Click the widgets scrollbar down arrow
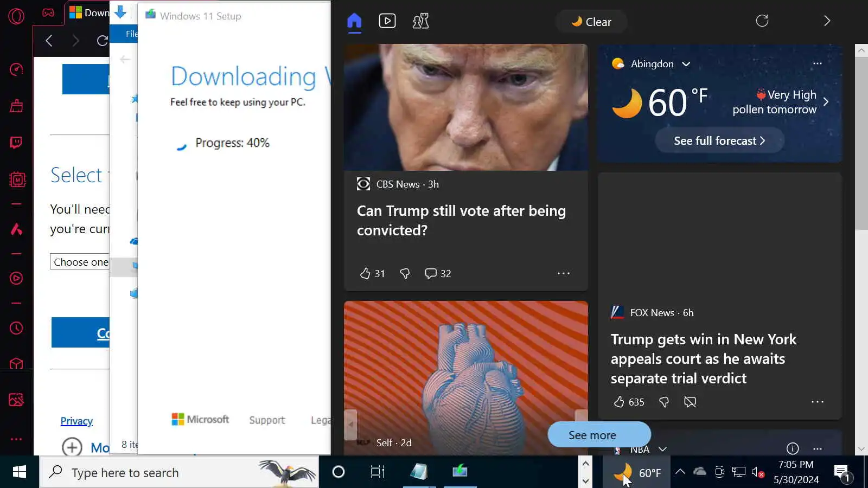This screenshot has height=488, width=868. 861,449
